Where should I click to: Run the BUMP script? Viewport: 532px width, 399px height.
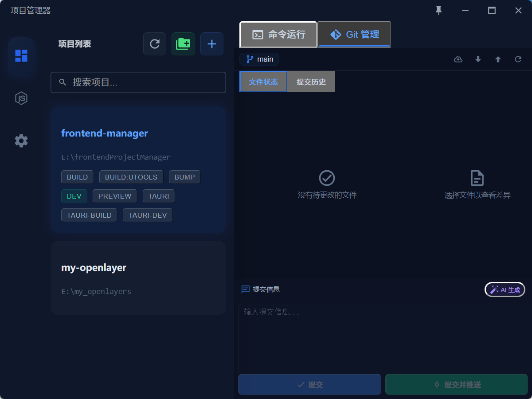pos(185,177)
